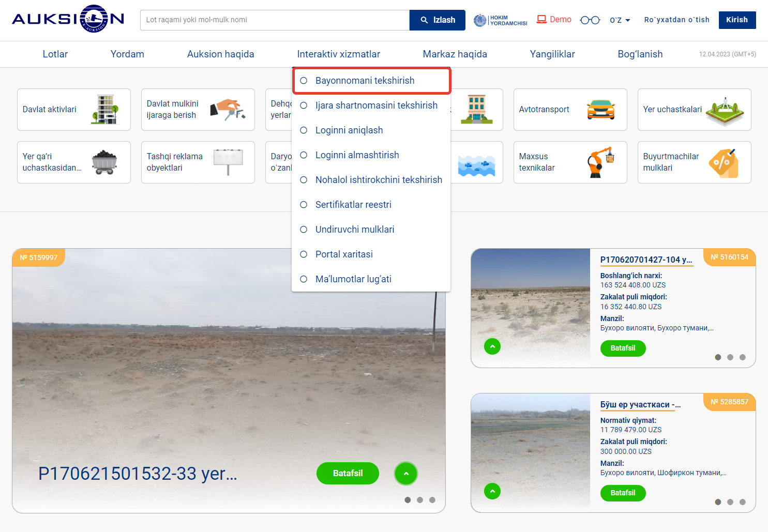Open the Yer uchastkalari land category
The height and width of the screenshot is (532, 768).
pyautogui.click(x=694, y=110)
